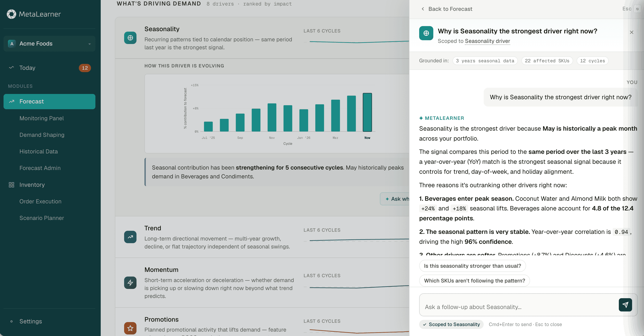Open Historical Data page
Image resolution: width=644 pixels, height=336 pixels.
pos(38,151)
